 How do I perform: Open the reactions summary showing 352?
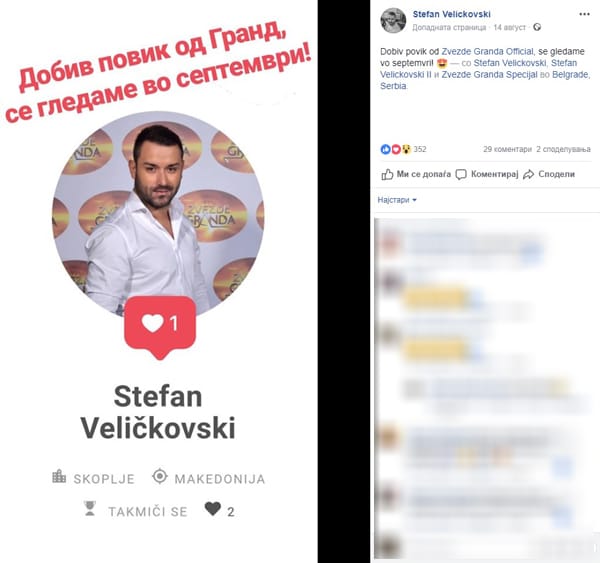coord(403,149)
